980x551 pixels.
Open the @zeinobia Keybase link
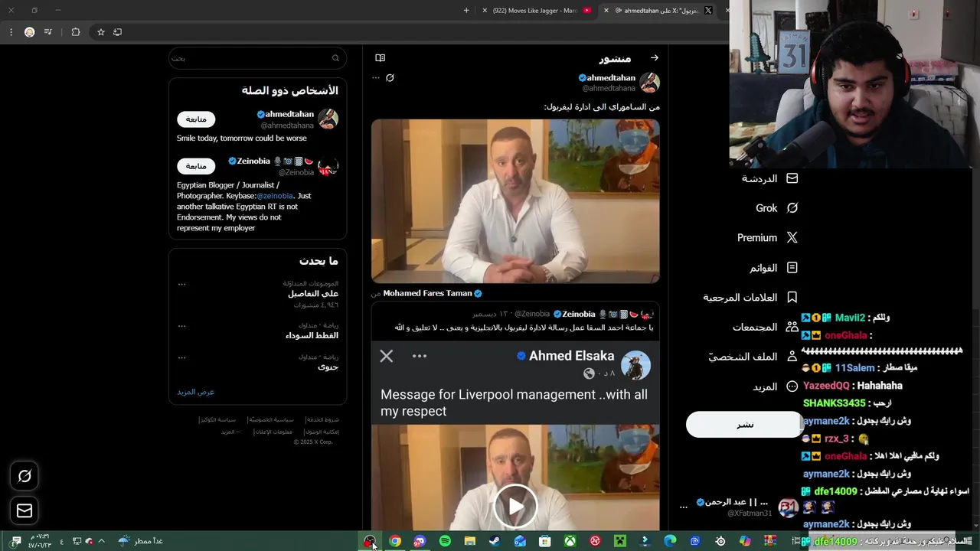click(275, 196)
